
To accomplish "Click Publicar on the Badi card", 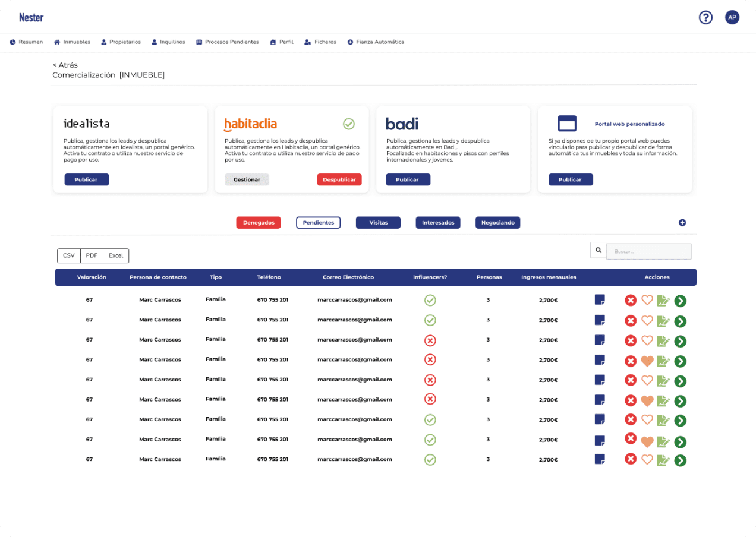I will click(408, 179).
